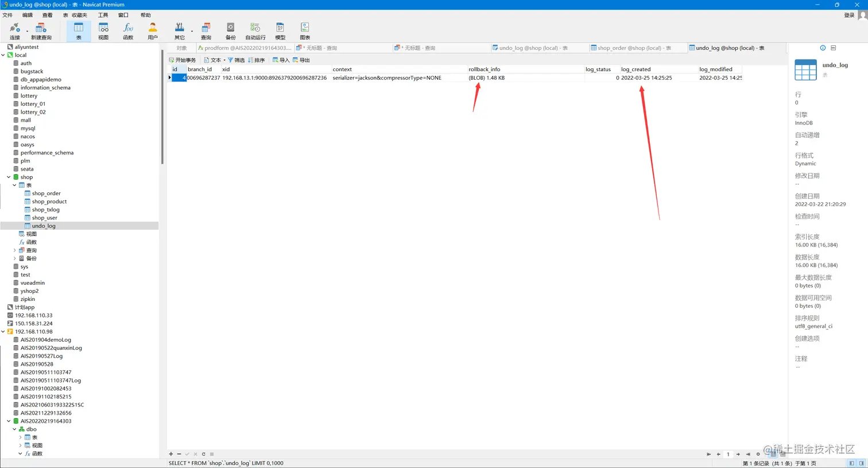The image size is (868, 468).
Task: Show the DDL icon tab in right panel
Action: tap(833, 48)
